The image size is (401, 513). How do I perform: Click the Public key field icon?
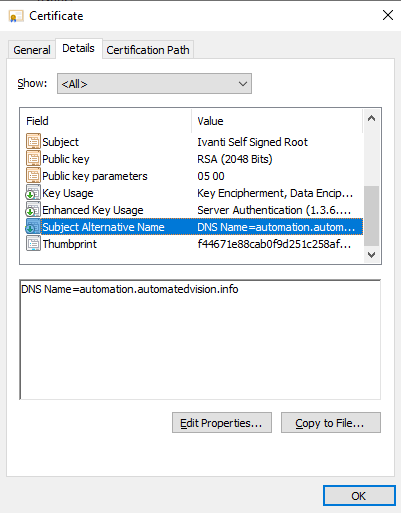pyautogui.click(x=33, y=159)
